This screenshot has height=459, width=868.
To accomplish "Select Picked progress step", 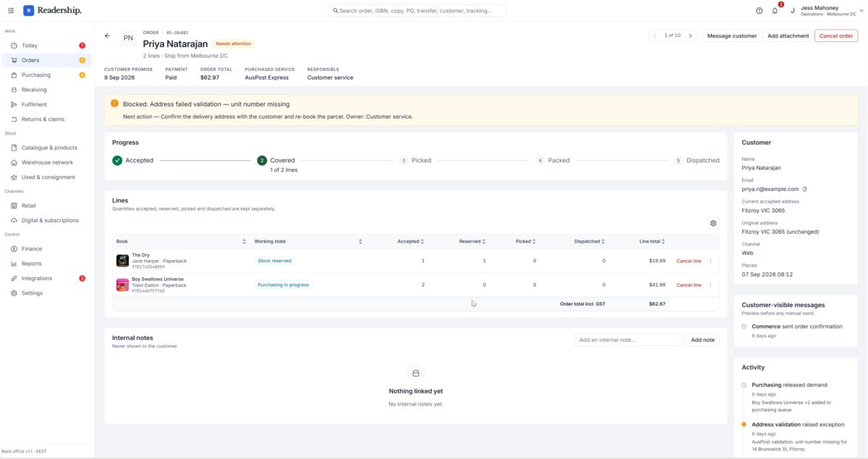I will coord(415,160).
